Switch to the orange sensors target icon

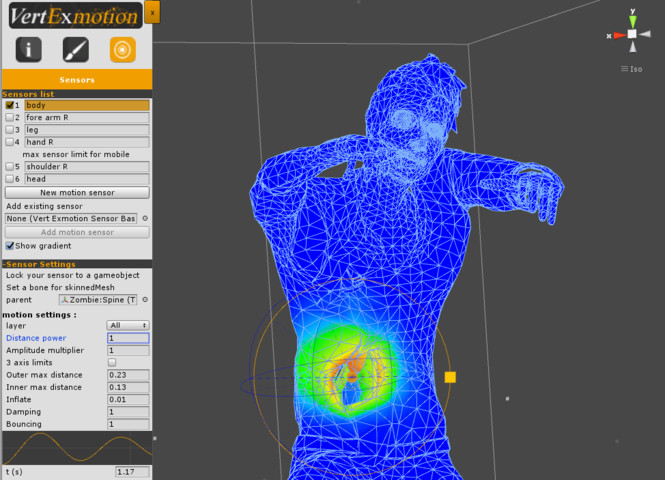coord(123,50)
